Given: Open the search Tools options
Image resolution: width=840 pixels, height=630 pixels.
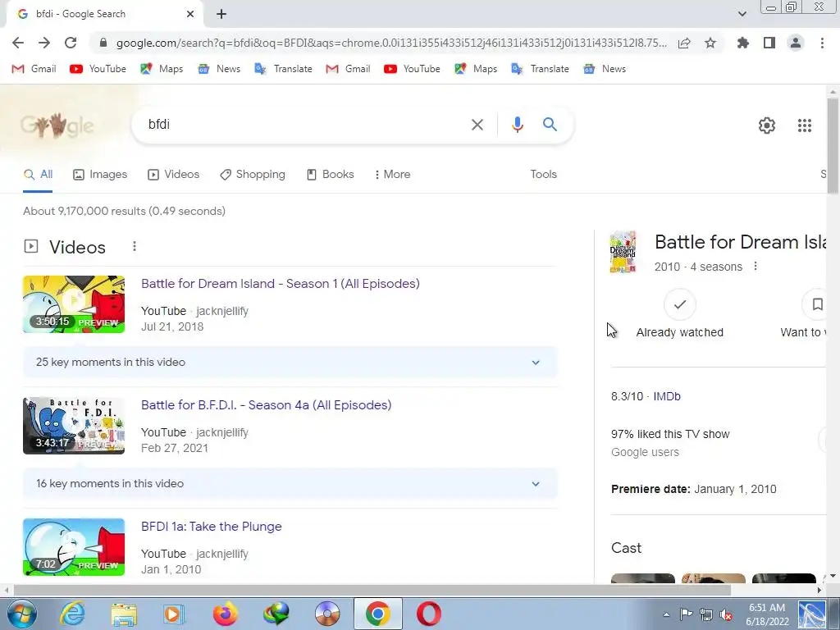Looking at the screenshot, I should [543, 175].
